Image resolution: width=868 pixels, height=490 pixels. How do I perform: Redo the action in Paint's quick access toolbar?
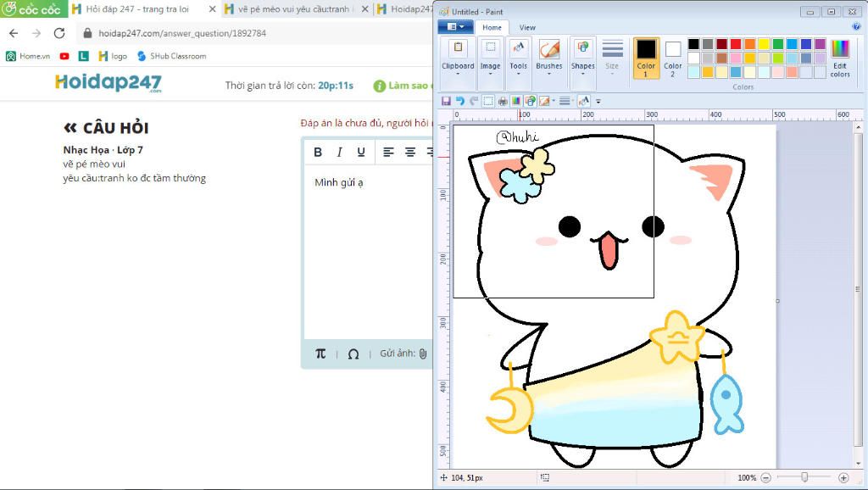click(473, 101)
